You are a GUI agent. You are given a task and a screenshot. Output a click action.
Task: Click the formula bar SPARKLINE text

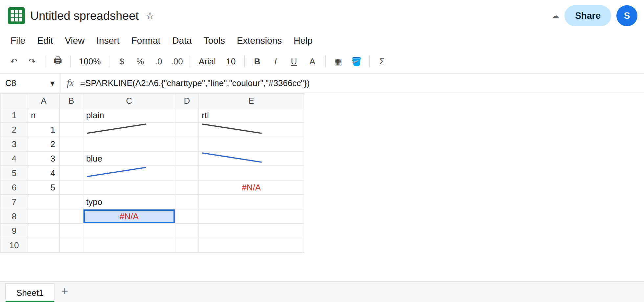[195, 83]
